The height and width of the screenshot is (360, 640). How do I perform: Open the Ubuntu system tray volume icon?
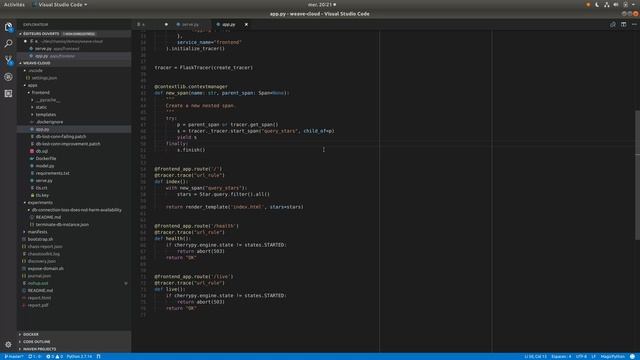[616, 4]
